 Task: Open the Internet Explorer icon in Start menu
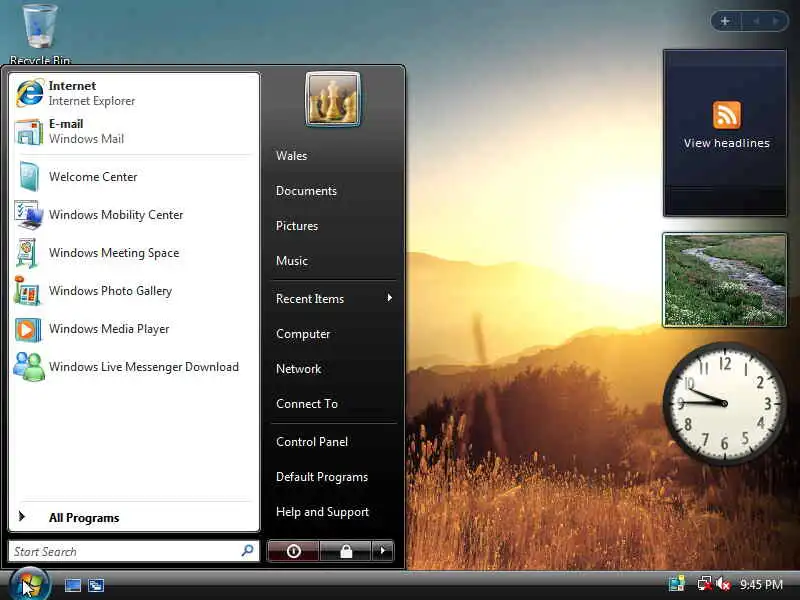tap(30, 93)
